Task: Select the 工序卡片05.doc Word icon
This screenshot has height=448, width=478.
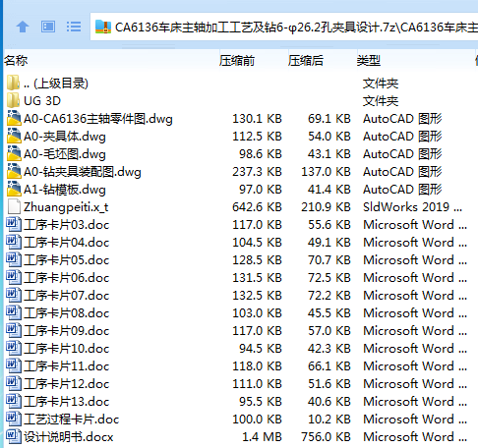Action: pyautogui.click(x=14, y=259)
